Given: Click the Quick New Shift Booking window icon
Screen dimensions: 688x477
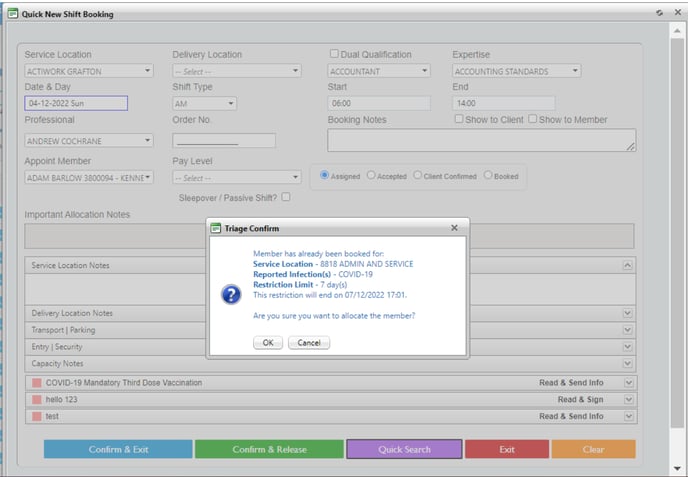Looking at the screenshot, I should tap(12, 13).
